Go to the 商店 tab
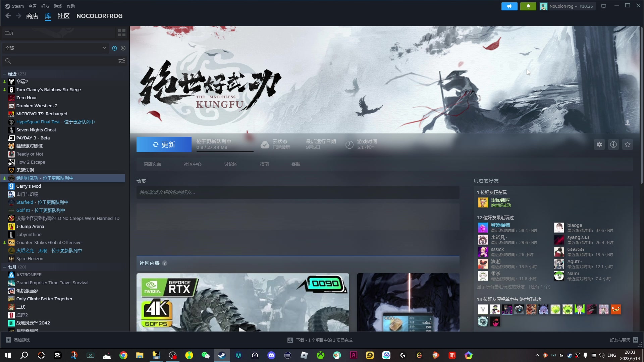 [x=32, y=16]
